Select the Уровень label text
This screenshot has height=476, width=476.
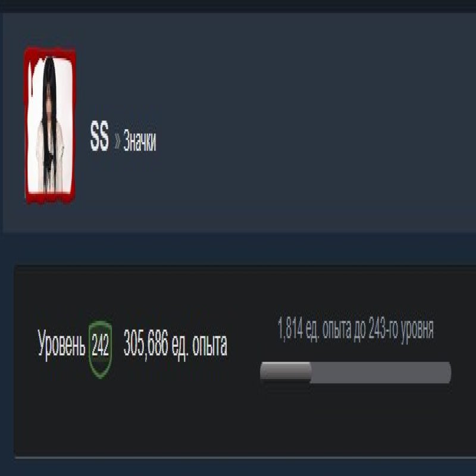pos(61,346)
